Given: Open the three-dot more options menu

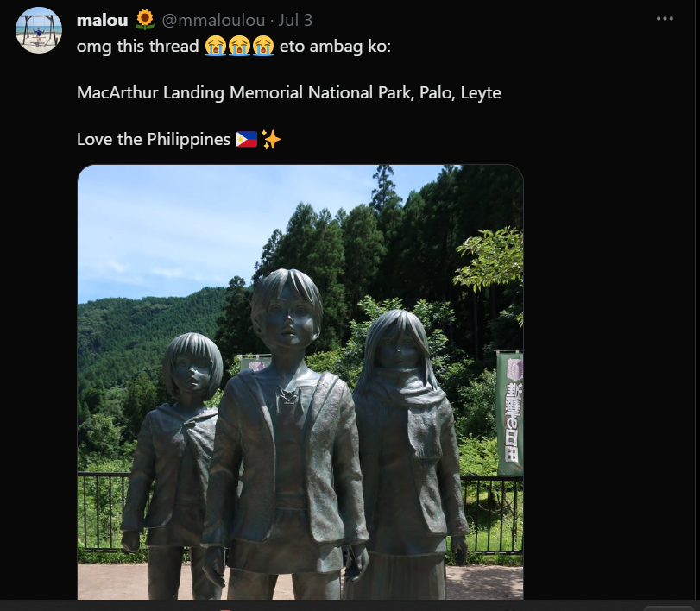Looking at the screenshot, I should point(665,19).
